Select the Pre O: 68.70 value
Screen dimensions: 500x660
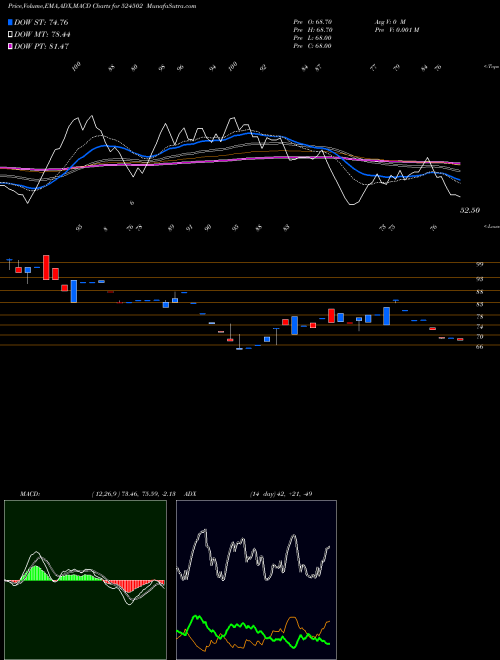pyautogui.click(x=313, y=22)
